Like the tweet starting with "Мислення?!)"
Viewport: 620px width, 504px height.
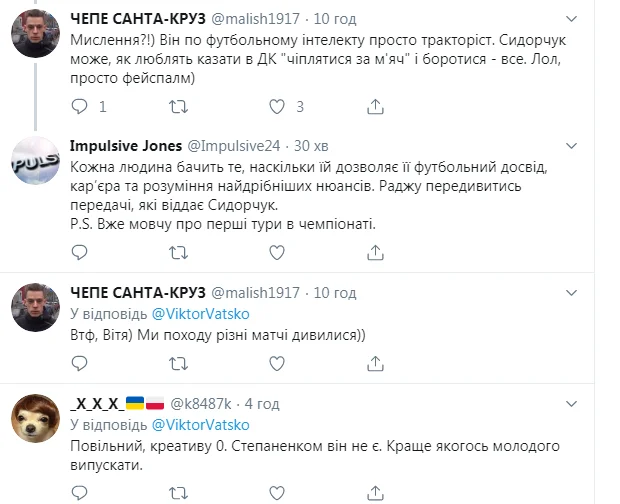tap(277, 105)
